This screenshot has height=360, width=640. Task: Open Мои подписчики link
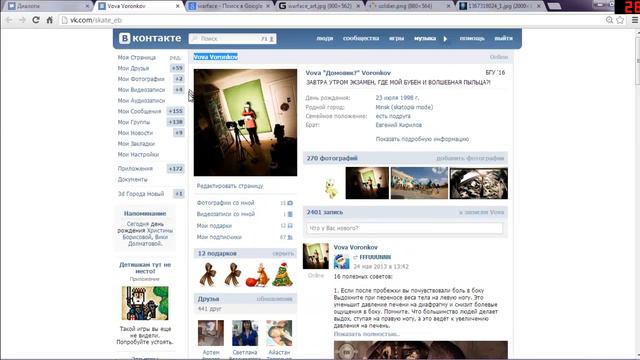point(219,237)
